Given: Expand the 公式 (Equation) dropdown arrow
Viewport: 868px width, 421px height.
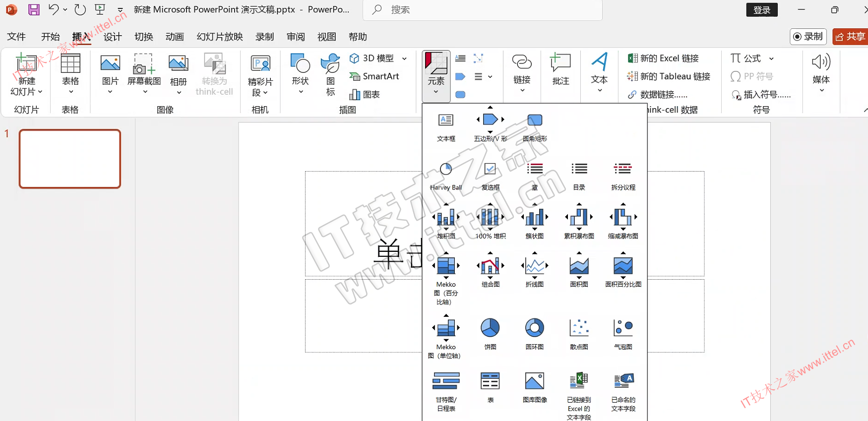Looking at the screenshot, I should pos(771,59).
